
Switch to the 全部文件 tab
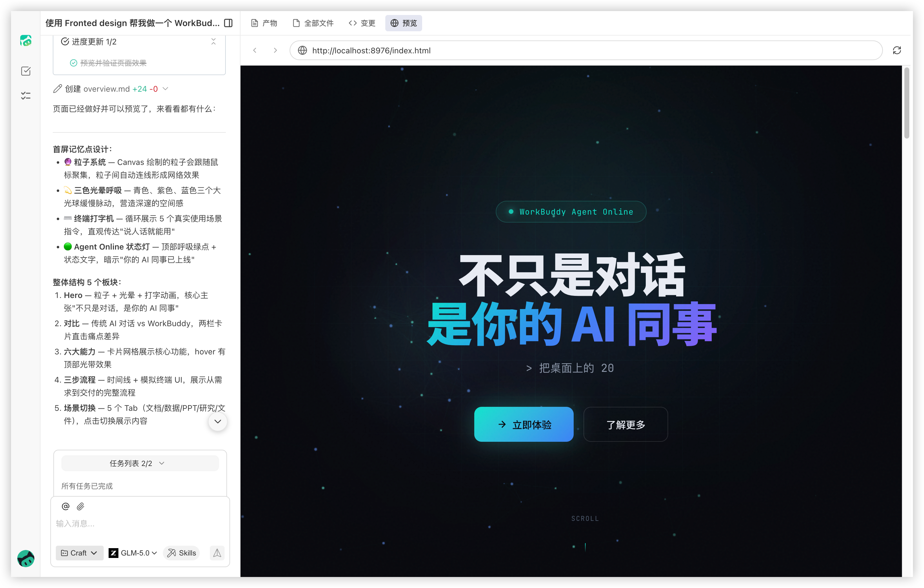(x=313, y=23)
